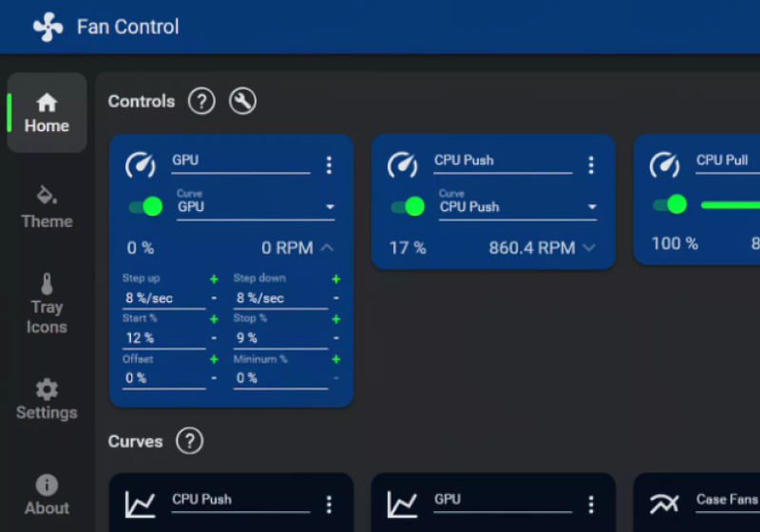The image size is (760, 532).
Task: Click the Controls section heading
Action: (142, 102)
